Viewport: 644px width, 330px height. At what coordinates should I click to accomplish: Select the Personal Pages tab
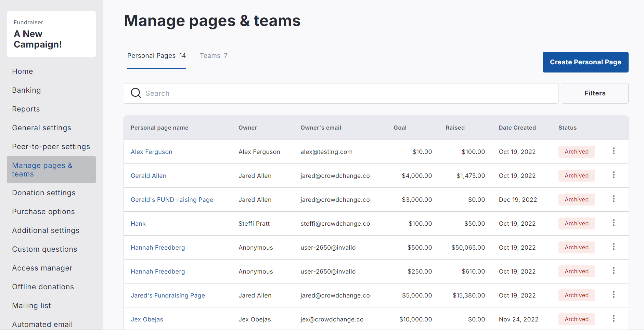pyautogui.click(x=156, y=56)
